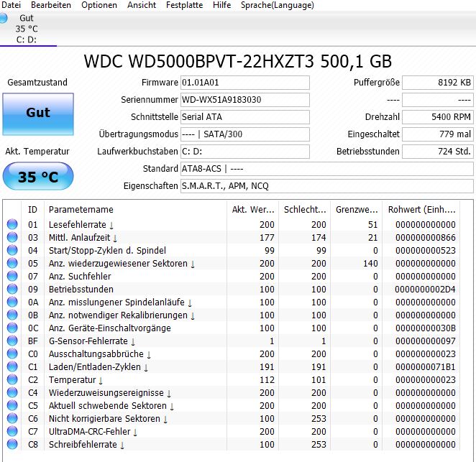Click raw value 00000000030B

(x=425, y=328)
